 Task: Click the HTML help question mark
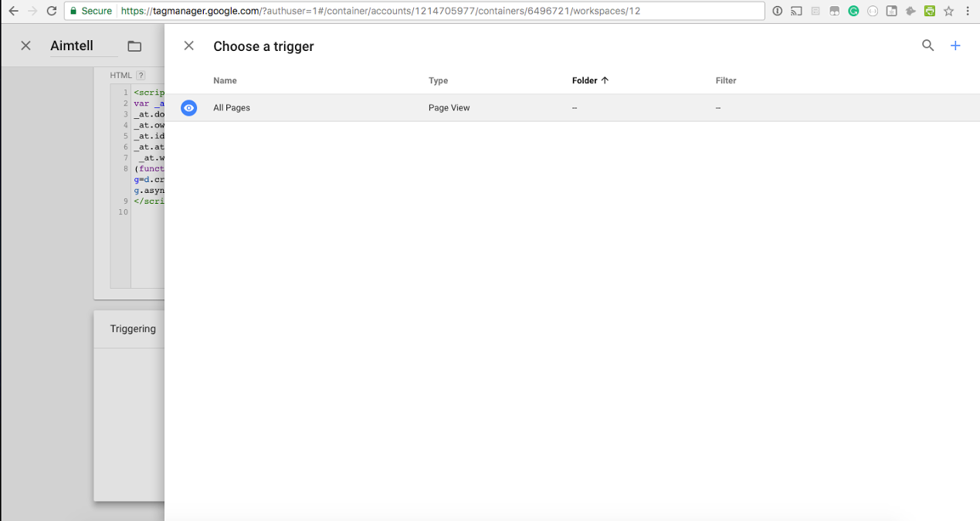click(x=141, y=76)
